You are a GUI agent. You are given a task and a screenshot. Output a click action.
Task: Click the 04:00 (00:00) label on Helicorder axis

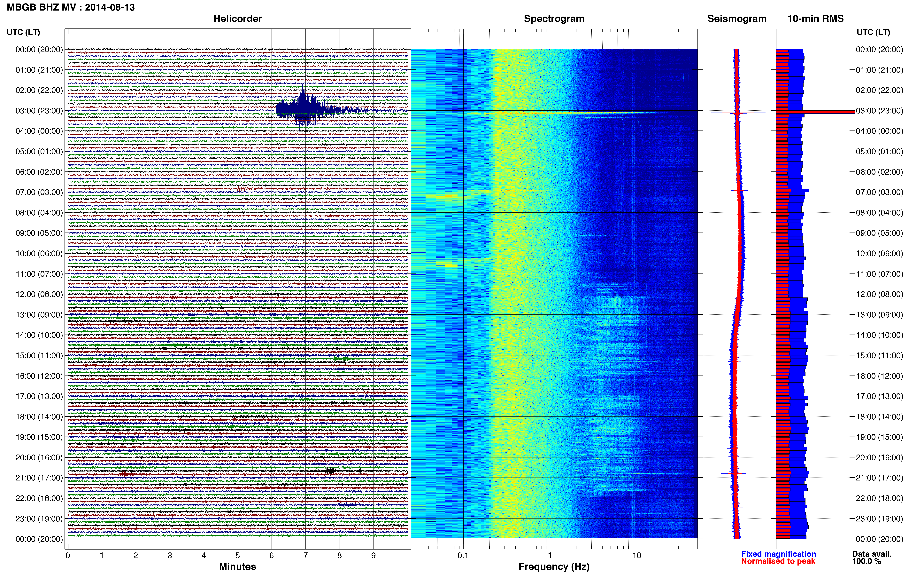point(39,131)
